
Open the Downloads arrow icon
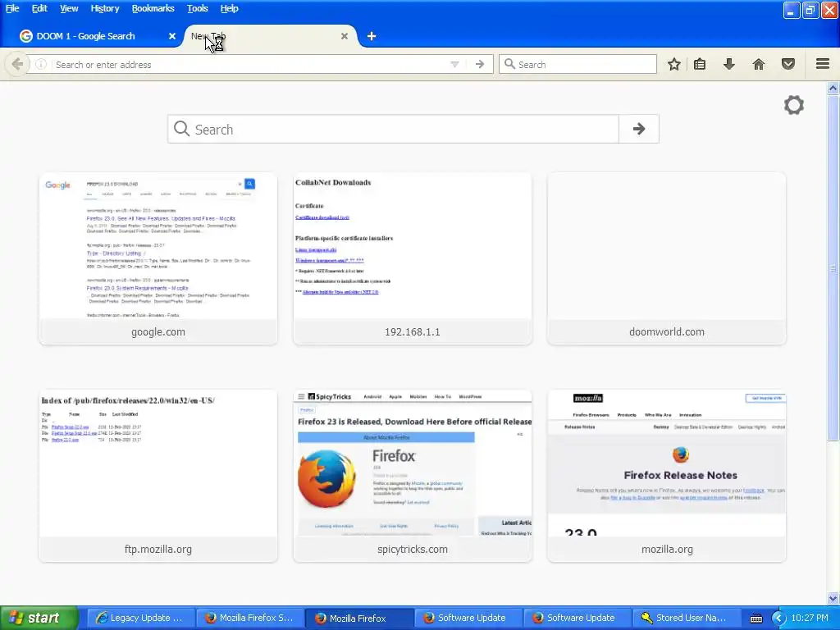coord(728,64)
